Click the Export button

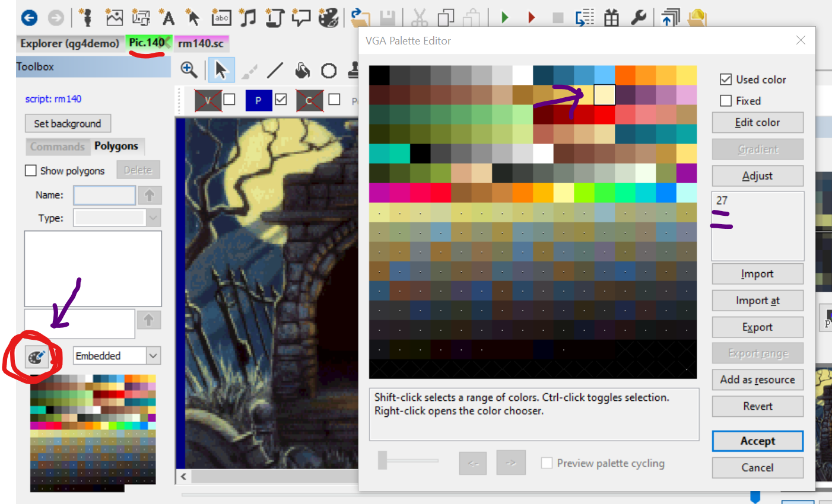pyautogui.click(x=758, y=327)
